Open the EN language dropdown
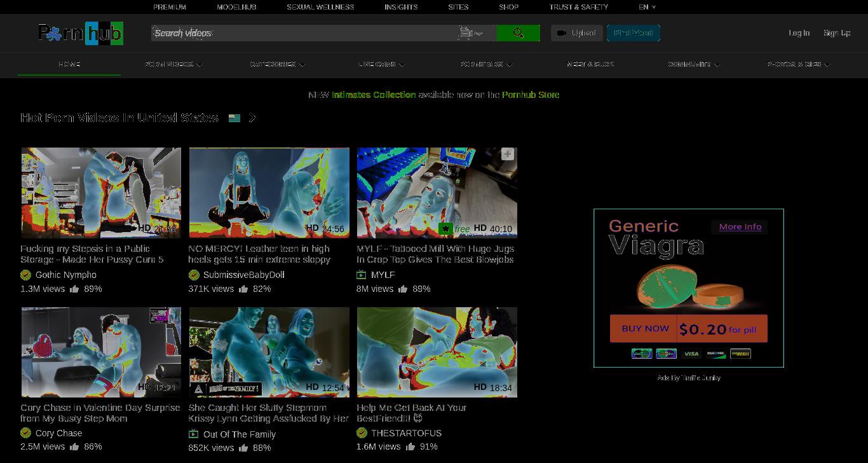Image resolution: width=868 pixels, height=463 pixels. pos(648,7)
